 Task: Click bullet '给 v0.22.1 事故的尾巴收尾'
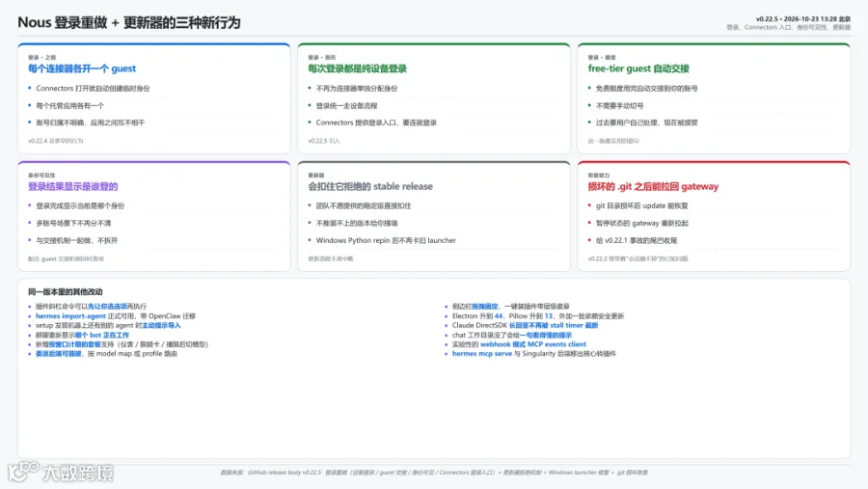(637, 241)
